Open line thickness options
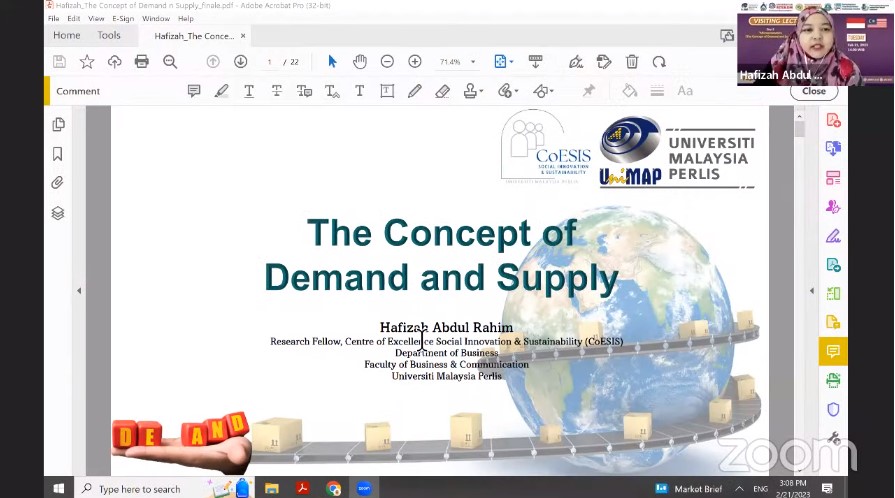 (x=657, y=91)
